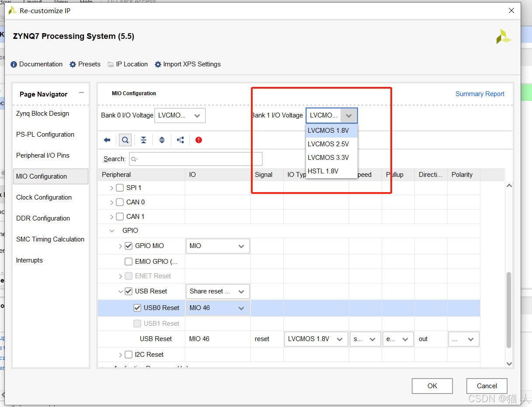Click the IP Location folder icon
The height and width of the screenshot is (407, 532).
111,64
